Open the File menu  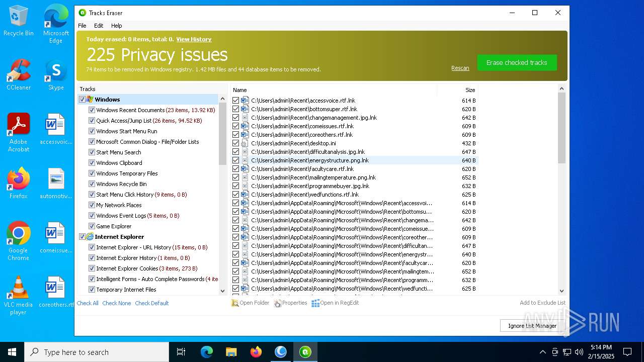82,26
